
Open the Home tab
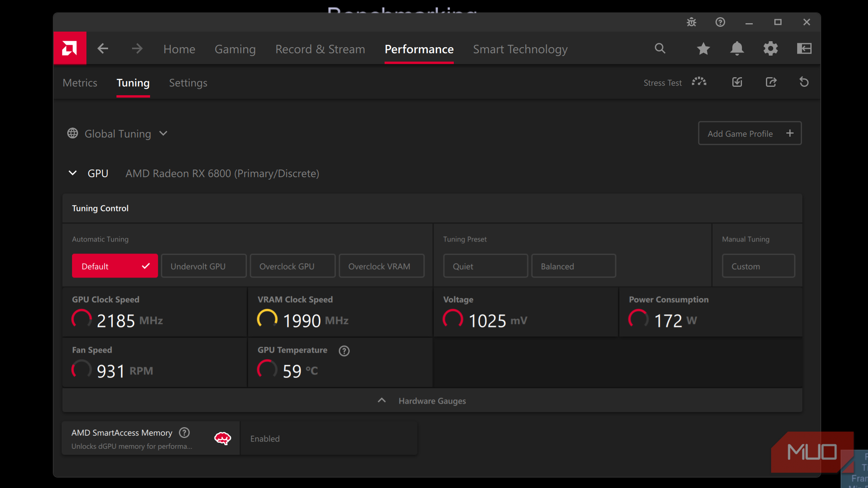tap(179, 49)
